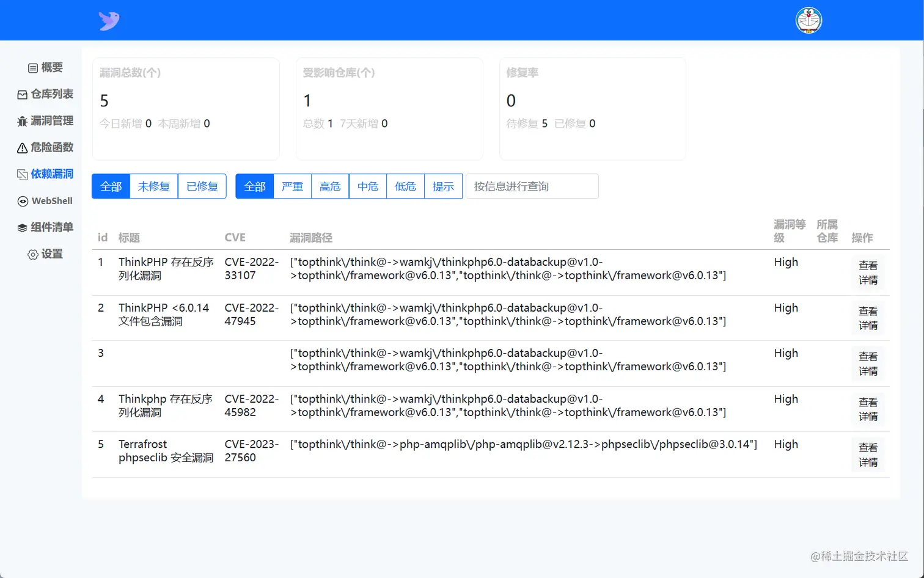Filter by 未修复 status
This screenshot has width=924, height=578.
pos(154,186)
